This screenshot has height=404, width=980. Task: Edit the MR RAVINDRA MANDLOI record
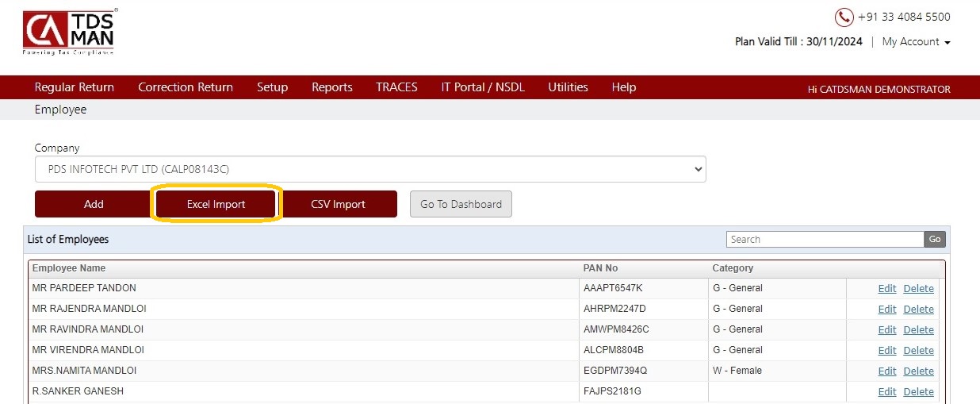pyautogui.click(x=887, y=330)
